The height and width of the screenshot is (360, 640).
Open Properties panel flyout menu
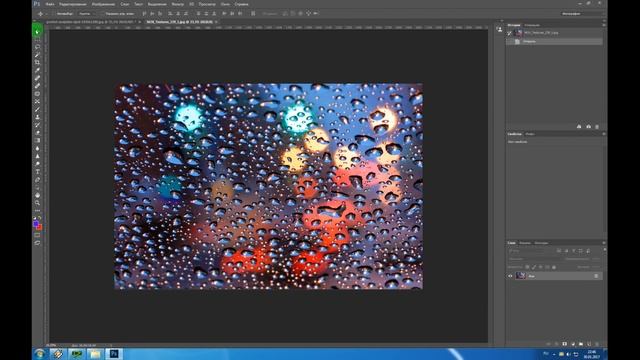point(604,134)
